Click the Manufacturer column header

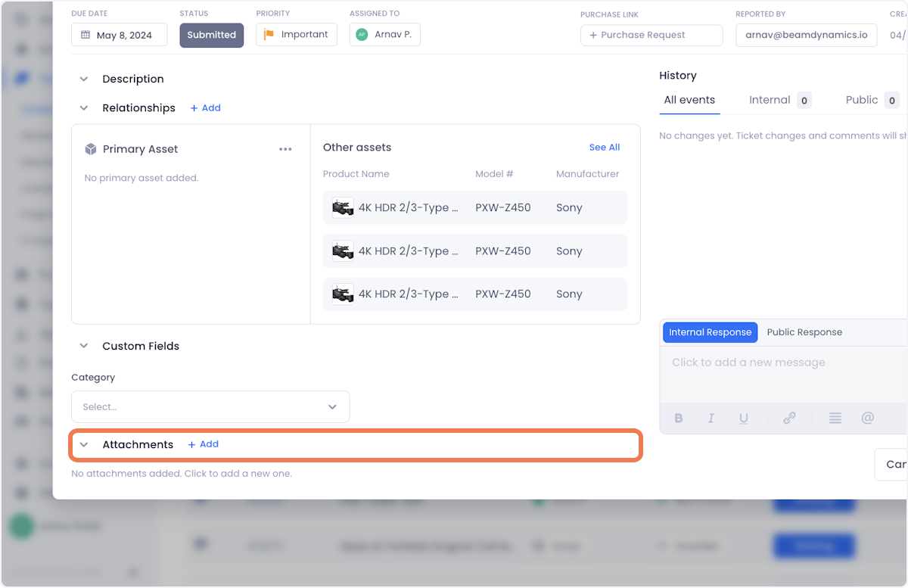point(588,174)
